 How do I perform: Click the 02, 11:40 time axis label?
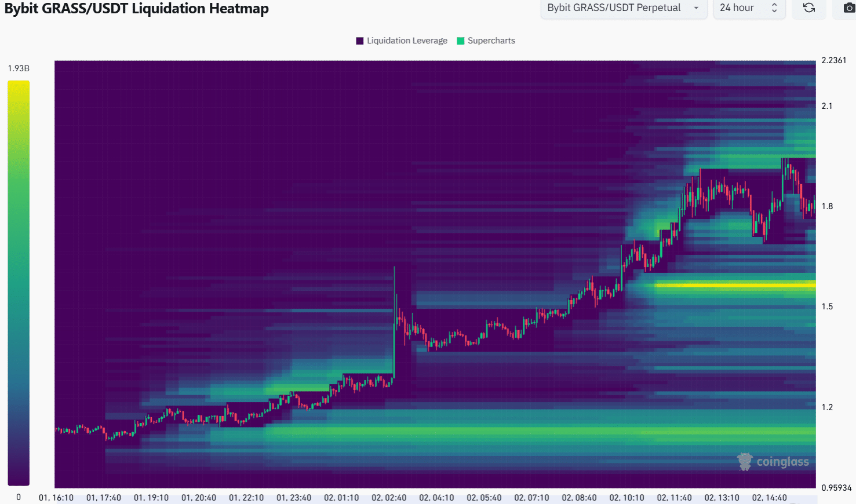[x=674, y=498]
